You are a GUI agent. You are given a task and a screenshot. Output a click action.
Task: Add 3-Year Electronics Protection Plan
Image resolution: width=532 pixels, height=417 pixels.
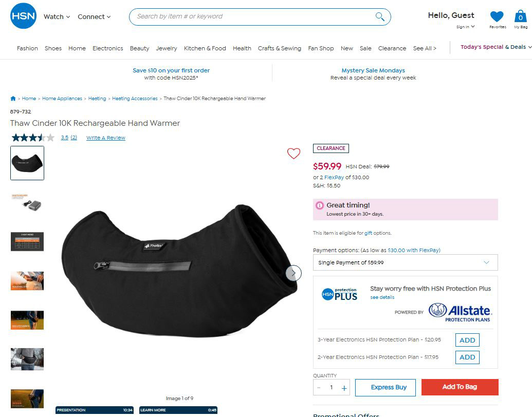tap(467, 340)
